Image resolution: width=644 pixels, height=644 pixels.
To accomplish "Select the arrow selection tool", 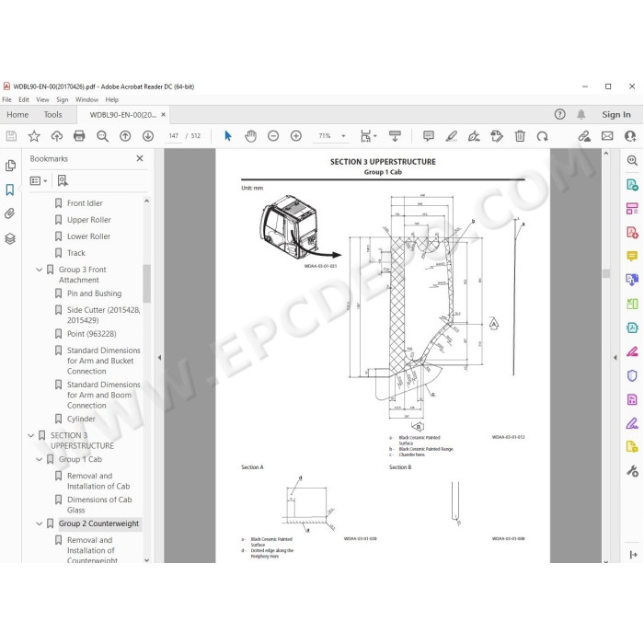I will [x=228, y=136].
